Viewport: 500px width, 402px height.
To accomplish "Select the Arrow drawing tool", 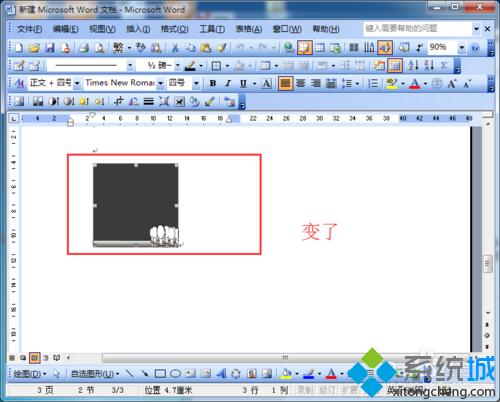I will 145,374.
